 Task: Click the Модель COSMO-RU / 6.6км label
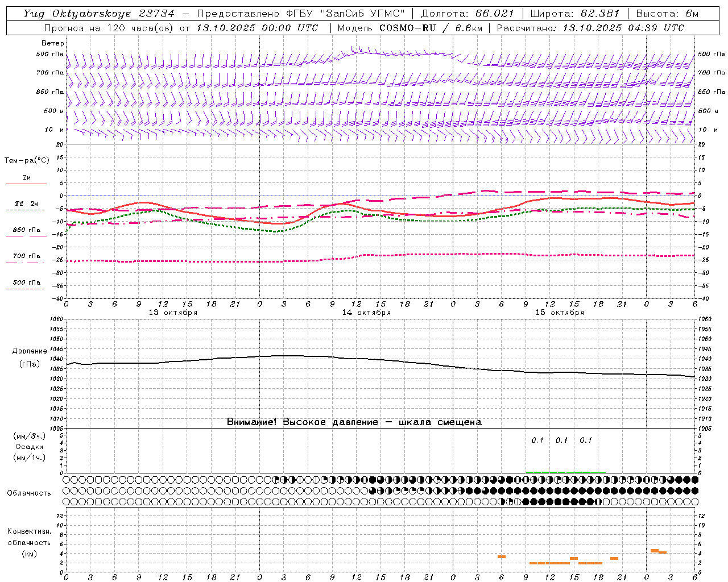pos(409,28)
